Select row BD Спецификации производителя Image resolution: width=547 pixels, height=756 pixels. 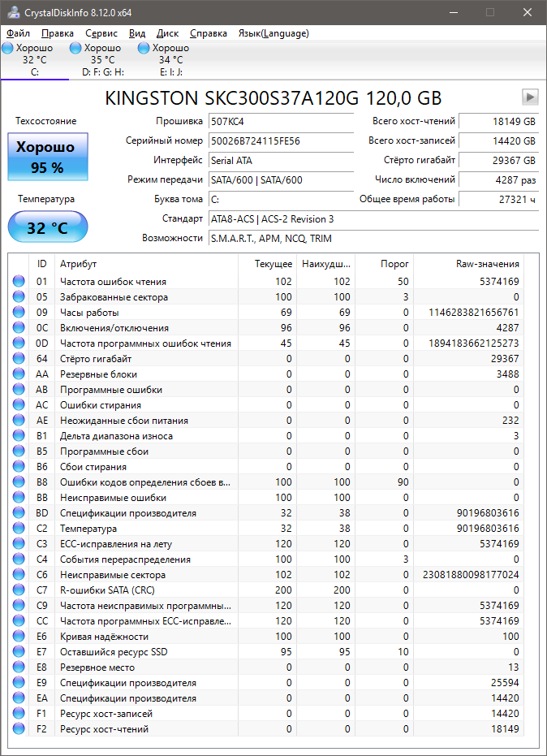[266, 513]
